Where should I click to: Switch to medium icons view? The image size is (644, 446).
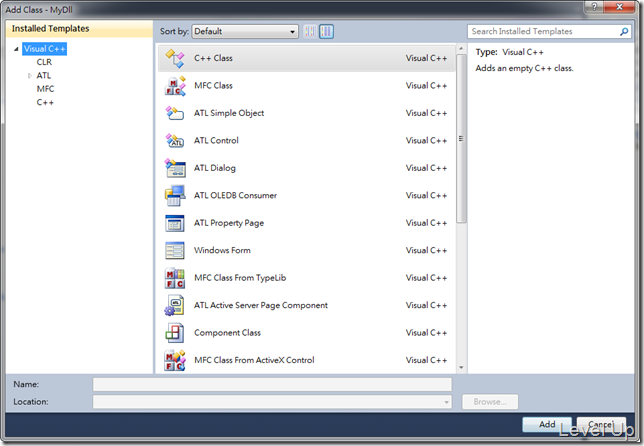[x=327, y=31]
